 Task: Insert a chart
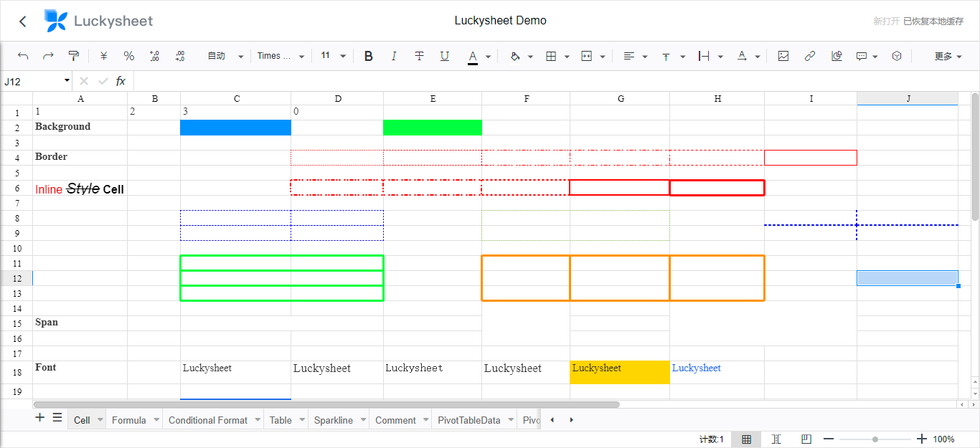click(837, 56)
